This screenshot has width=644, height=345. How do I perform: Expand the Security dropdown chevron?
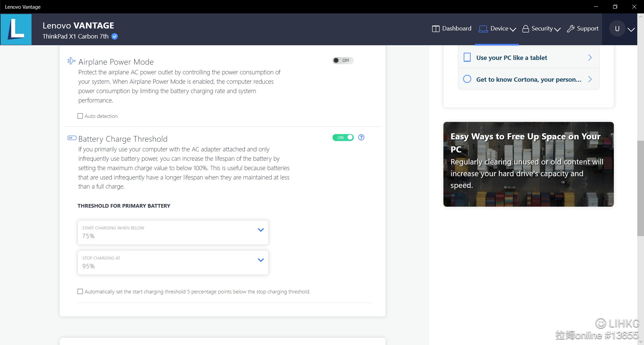click(x=557, y=29)
